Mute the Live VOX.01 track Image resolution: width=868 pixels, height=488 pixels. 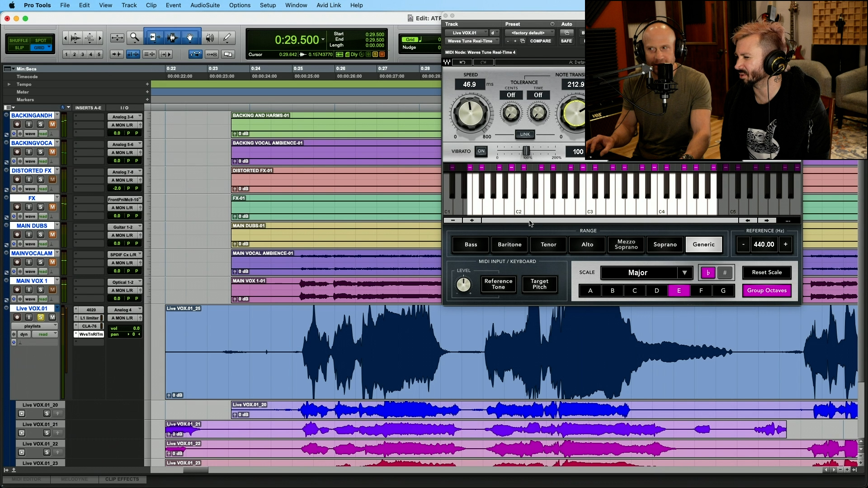coord(52,317)
